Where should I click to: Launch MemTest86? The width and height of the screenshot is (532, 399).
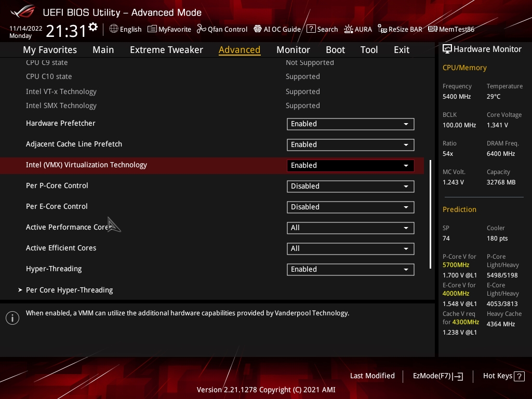[x=451, y=29]
